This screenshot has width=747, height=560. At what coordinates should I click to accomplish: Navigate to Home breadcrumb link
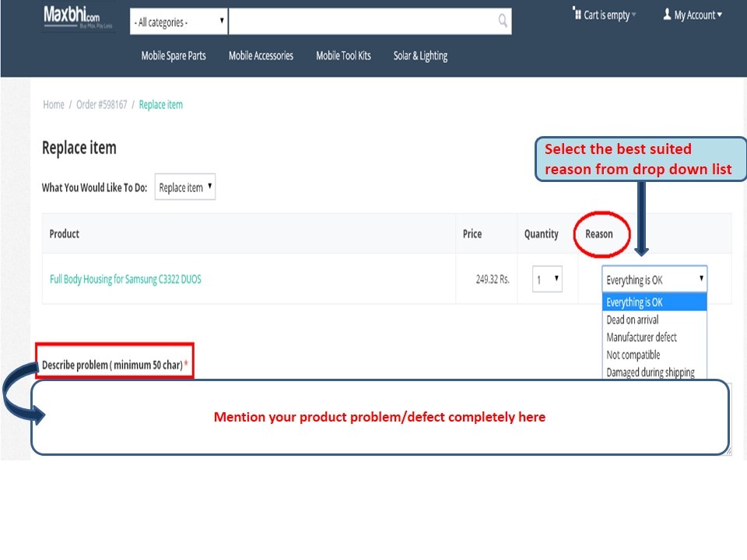(54, 105)
